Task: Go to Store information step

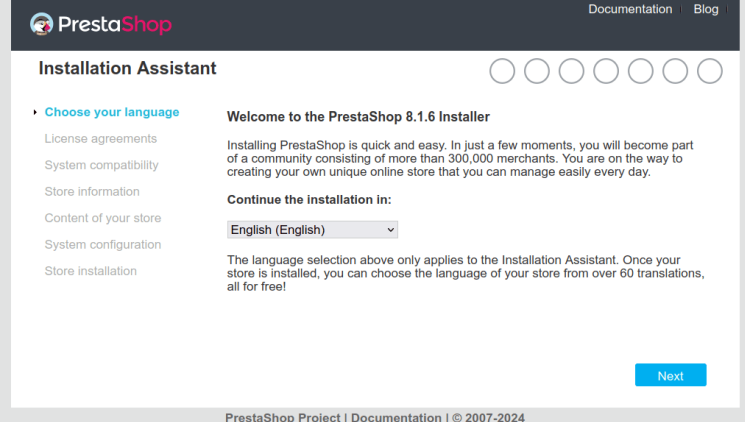Action: click(x=92, y=192)
